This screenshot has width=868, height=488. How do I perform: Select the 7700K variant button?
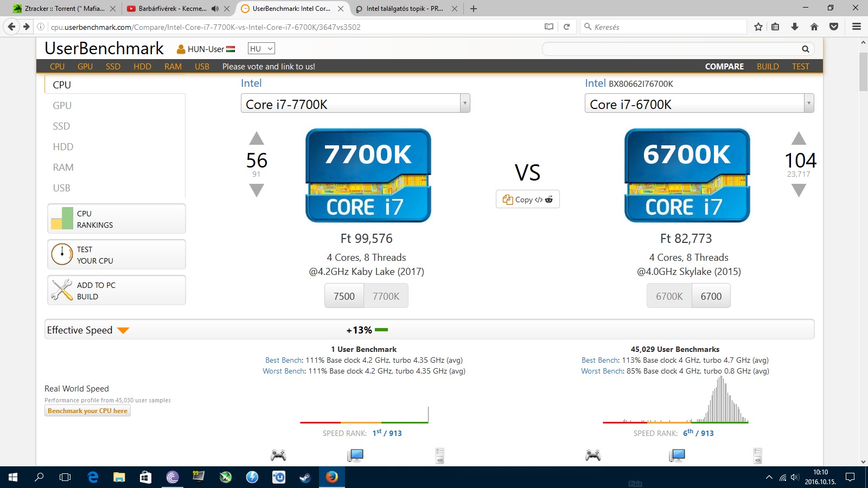(x=386, y=297)
